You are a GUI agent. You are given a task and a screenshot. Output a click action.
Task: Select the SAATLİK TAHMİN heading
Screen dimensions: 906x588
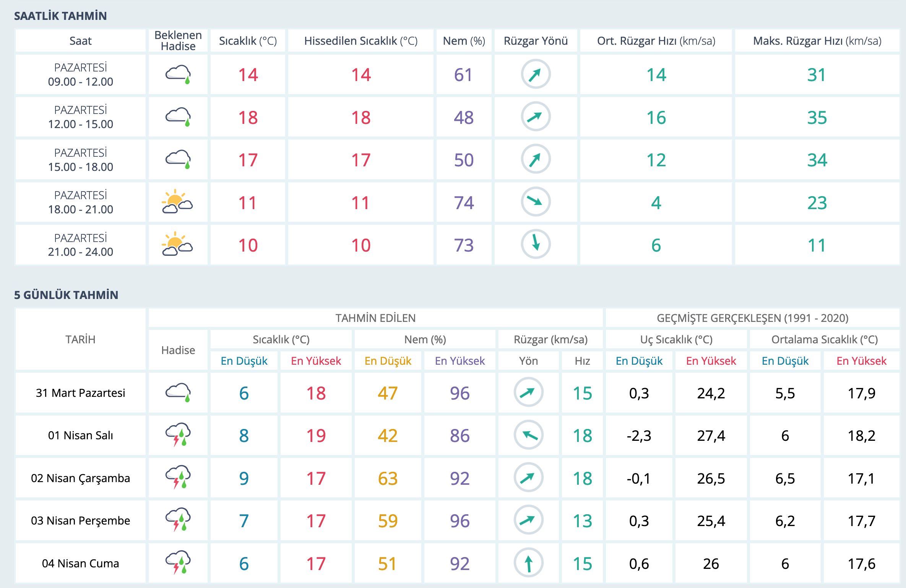[x=60, y=16]
